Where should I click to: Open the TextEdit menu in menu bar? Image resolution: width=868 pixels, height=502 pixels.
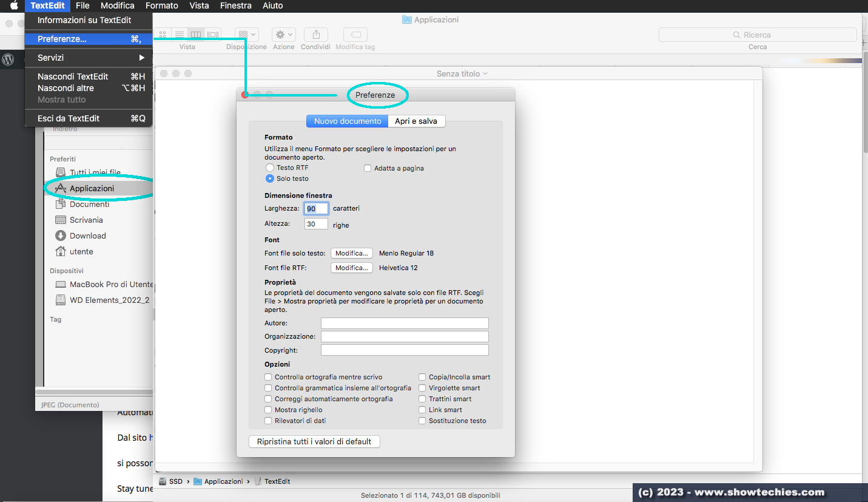pos(47,5)
